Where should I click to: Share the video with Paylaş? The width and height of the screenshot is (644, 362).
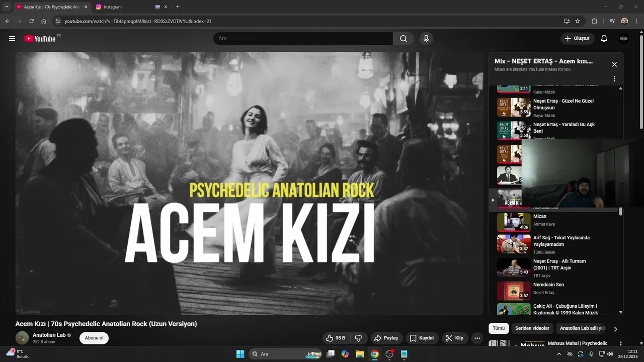click(386, 338)
